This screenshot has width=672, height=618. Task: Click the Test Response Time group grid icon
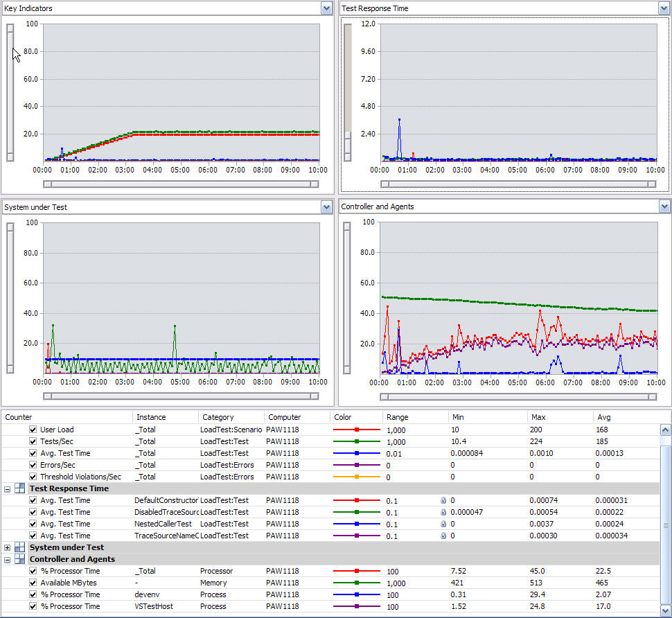pos(19,488)
